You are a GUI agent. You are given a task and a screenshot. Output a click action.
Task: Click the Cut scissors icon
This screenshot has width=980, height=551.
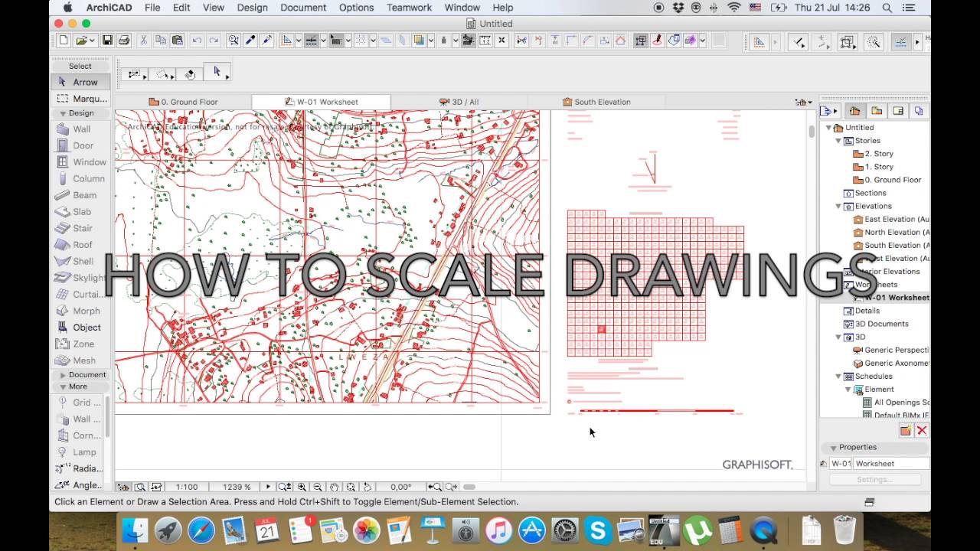pos(144,41)
